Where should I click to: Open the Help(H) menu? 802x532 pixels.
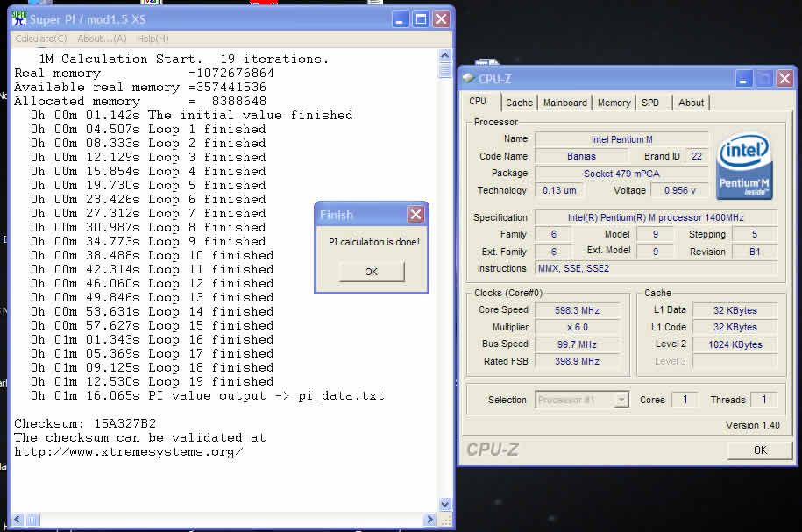(153, 39)
